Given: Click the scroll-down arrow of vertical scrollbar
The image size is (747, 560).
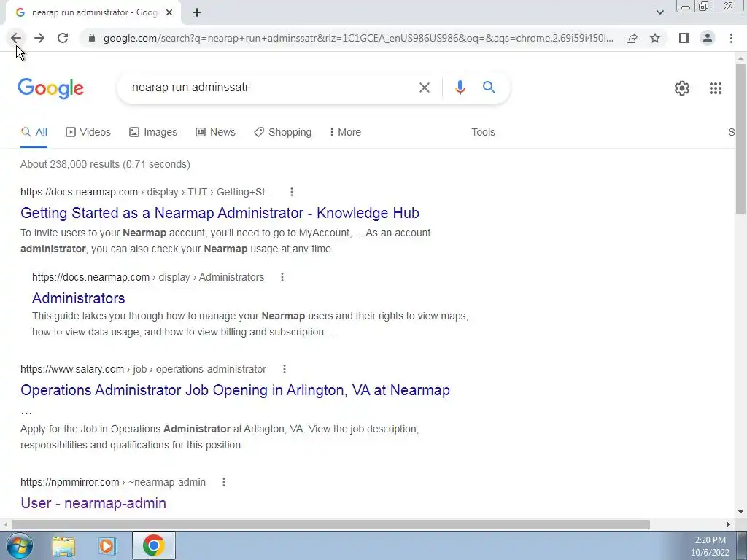Looking at the screenshot, I should [740, 513].
